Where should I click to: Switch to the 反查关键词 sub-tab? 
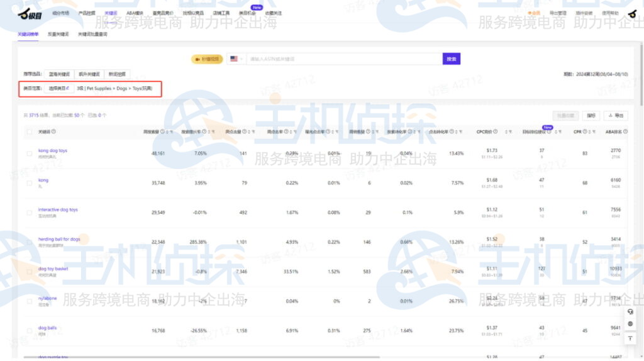coord(58,35)
